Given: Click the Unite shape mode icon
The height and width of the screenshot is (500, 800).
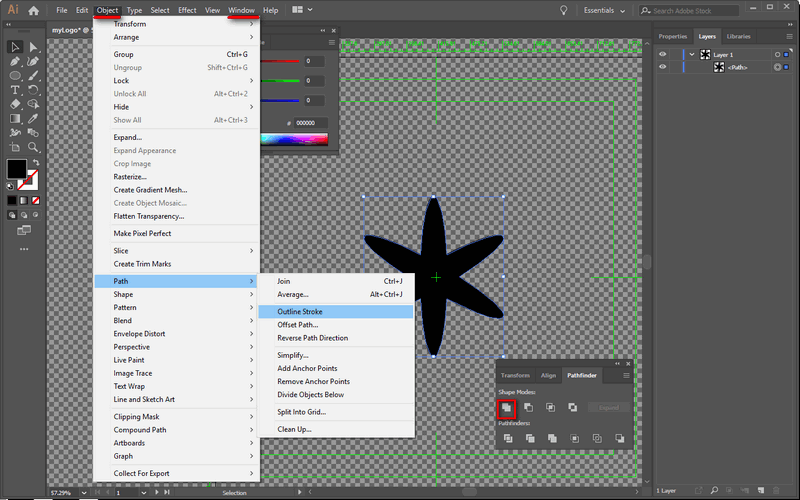Looking at the screenshot, I should (x=507, y=408).
